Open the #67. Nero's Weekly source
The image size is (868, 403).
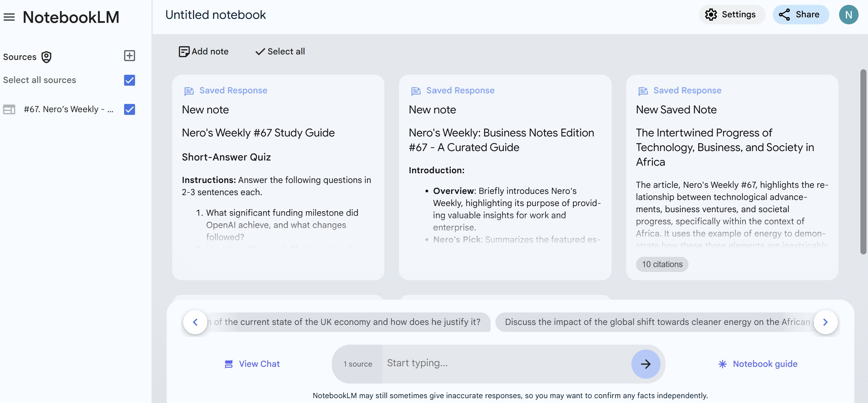tap(68, 109)
